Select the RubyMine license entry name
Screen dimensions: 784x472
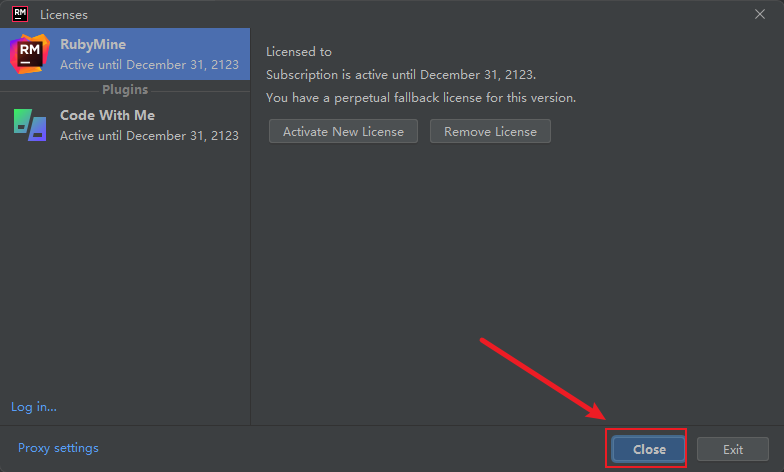pos(93,44)
